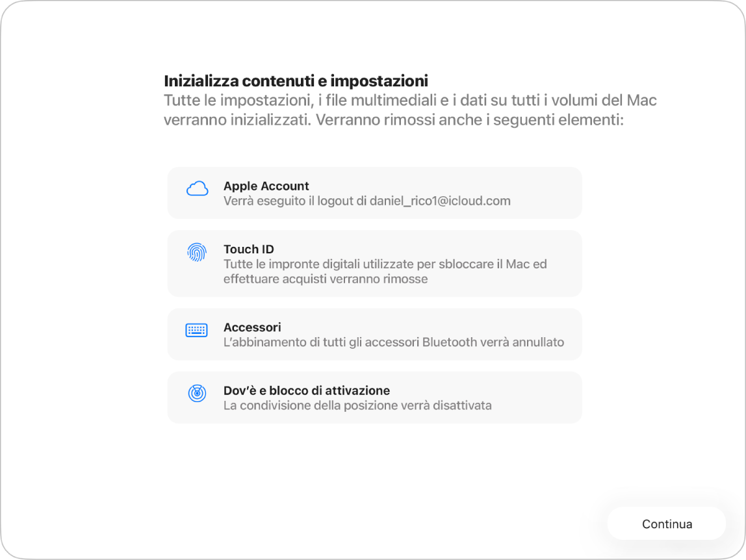Select the Touch ID fingerprint icon

click(197, 250)
